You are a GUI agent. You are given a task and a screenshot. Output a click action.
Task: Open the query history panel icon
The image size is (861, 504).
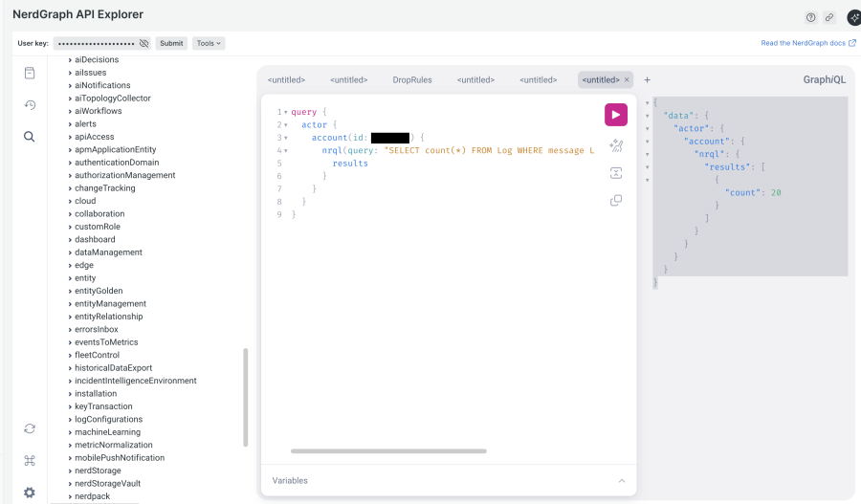[30, 105]
